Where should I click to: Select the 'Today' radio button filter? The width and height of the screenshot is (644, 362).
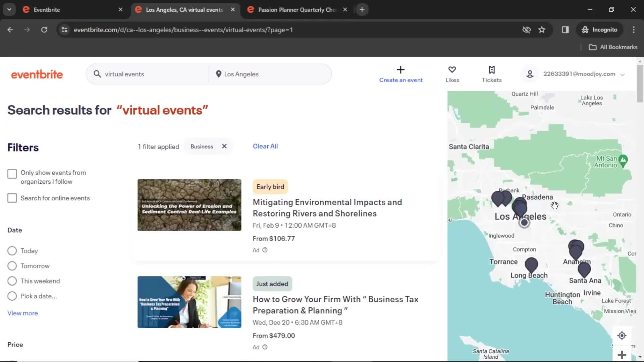(x=12, y=251)
